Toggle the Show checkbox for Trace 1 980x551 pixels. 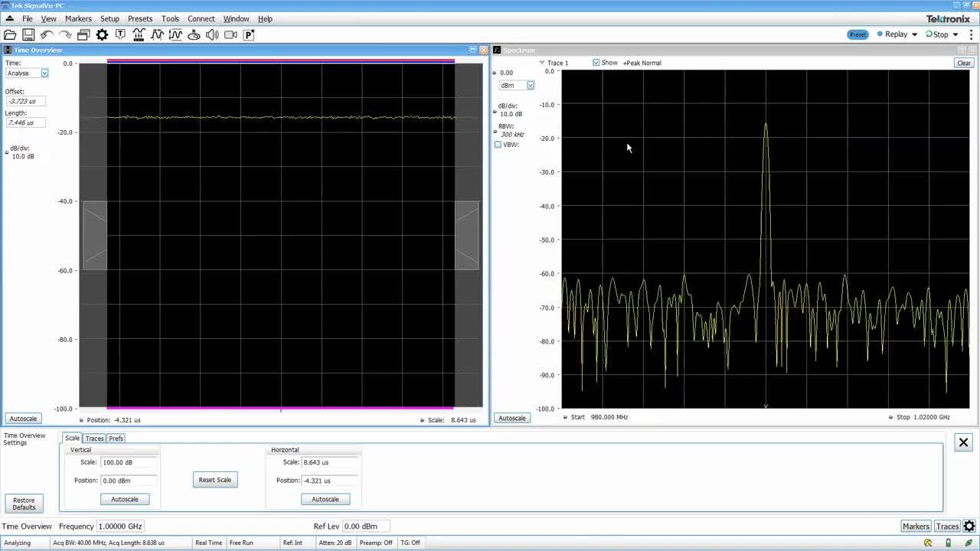[595, 63]
